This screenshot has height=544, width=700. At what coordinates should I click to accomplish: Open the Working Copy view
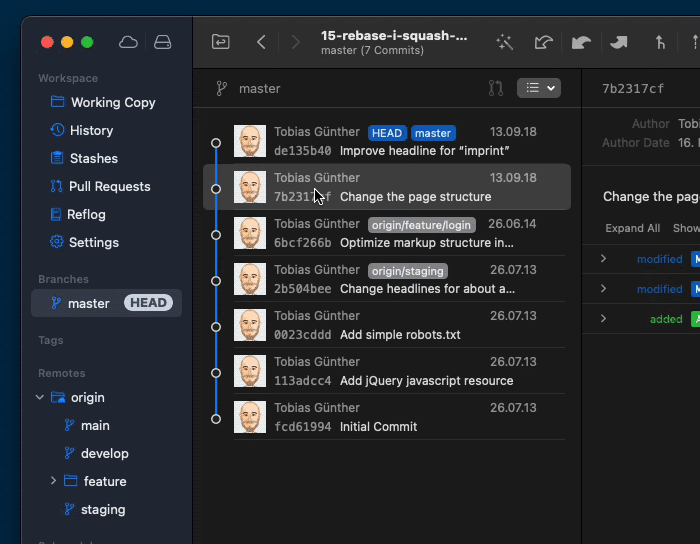[x=112, y=102]
